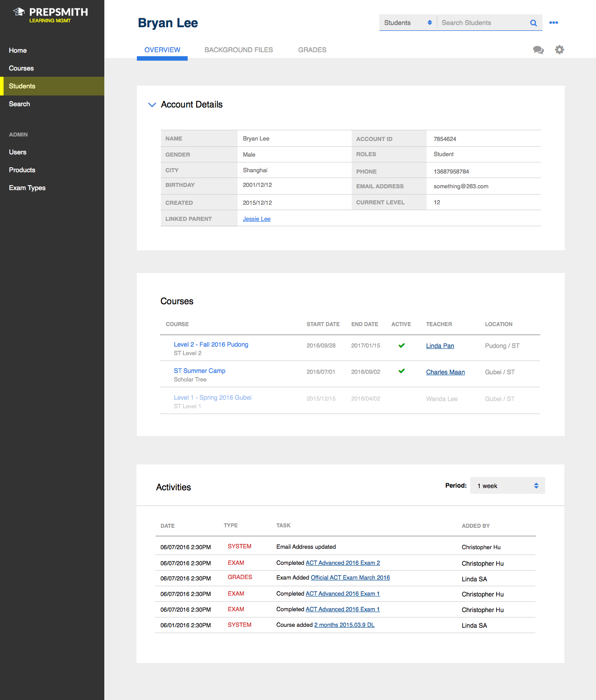Open course Level 1 - Spring 2016 Gubei

click(213, 398)
